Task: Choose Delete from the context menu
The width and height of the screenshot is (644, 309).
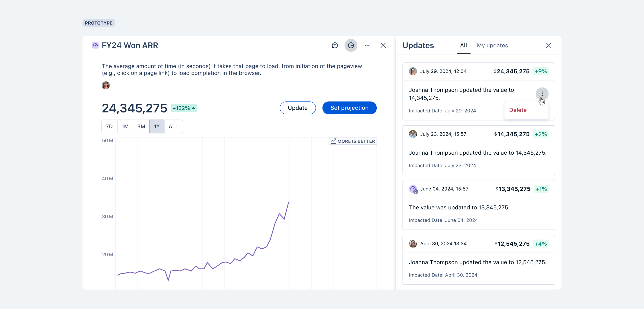Action: point(518,110)
